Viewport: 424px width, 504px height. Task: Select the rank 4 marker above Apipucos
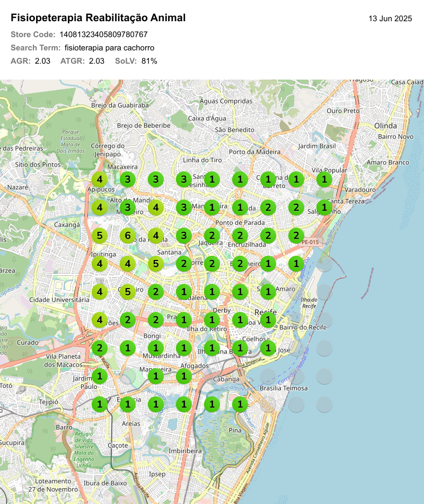(99, 179)
